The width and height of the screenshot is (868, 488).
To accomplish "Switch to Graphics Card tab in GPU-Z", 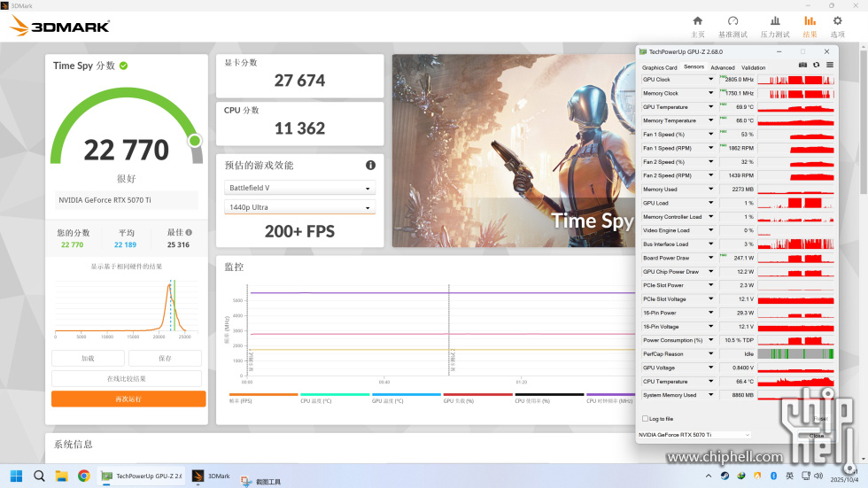I will pyautogui.click(x=659, y=67).
